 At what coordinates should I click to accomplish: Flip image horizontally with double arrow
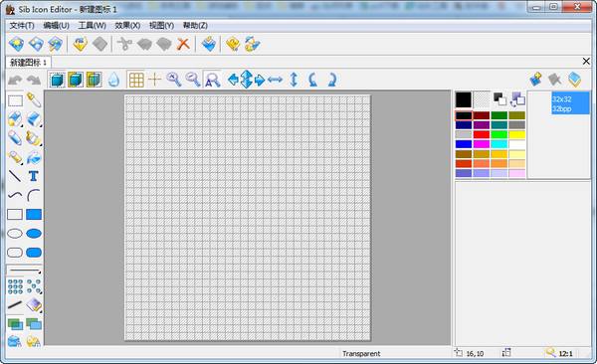(x=275, y=80)
